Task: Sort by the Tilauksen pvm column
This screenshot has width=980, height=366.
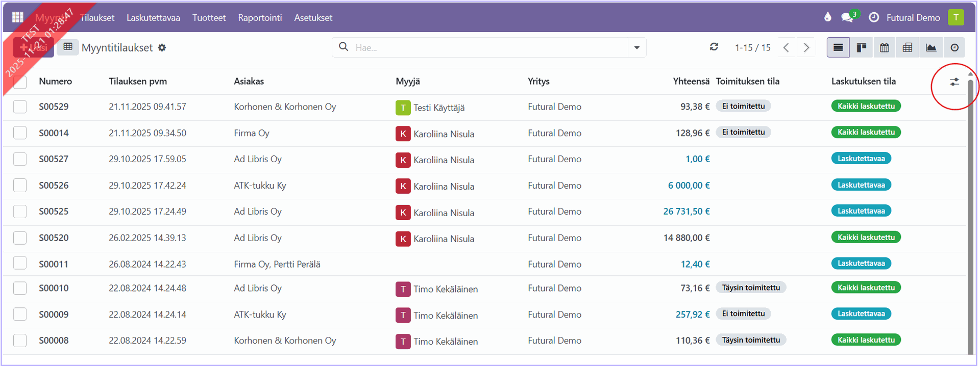Action: click(x=138, y=82)
